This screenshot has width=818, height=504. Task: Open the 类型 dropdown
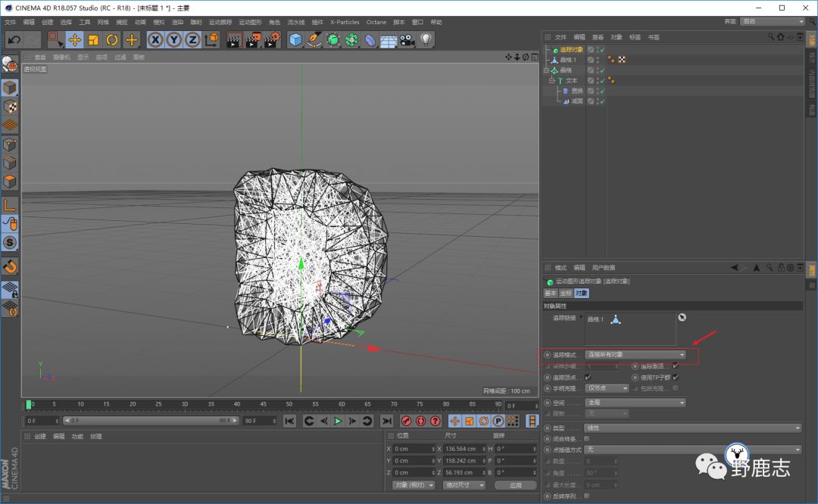click(x=693, y=428)
